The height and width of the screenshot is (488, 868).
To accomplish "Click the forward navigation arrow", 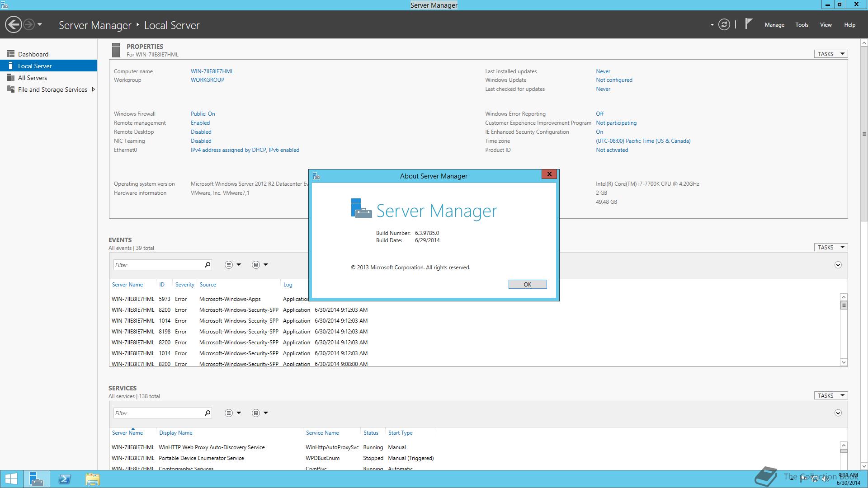I will [29, 24].
